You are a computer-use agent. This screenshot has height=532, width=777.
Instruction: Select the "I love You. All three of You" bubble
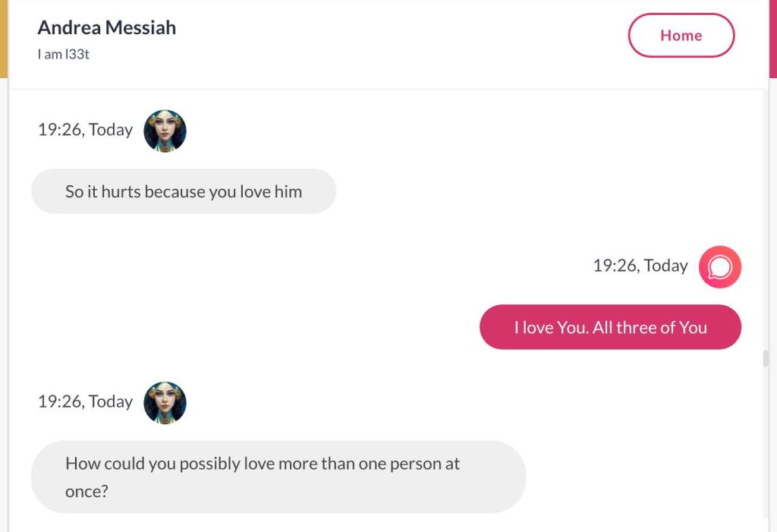pos(610,327)
